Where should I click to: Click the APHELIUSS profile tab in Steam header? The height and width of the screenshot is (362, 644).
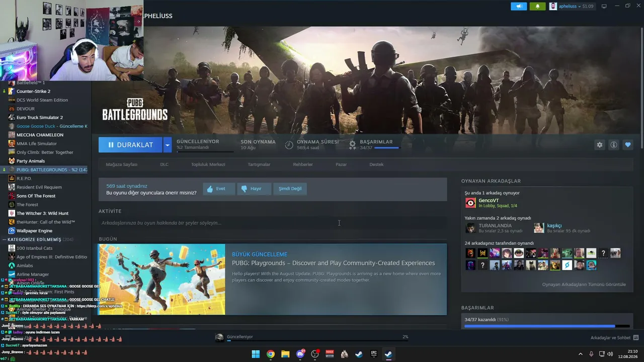158,16
